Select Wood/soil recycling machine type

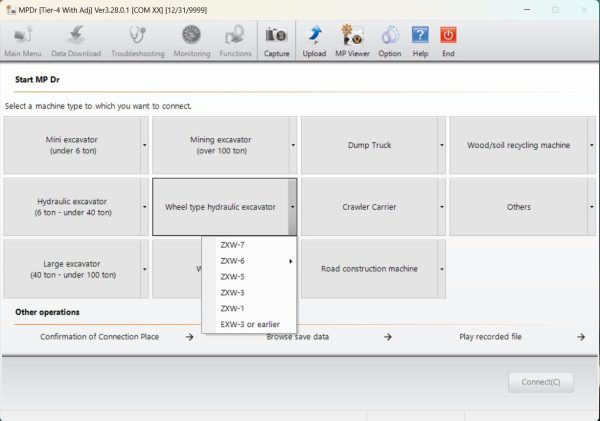pyautogui.click(x=518, y=145)
